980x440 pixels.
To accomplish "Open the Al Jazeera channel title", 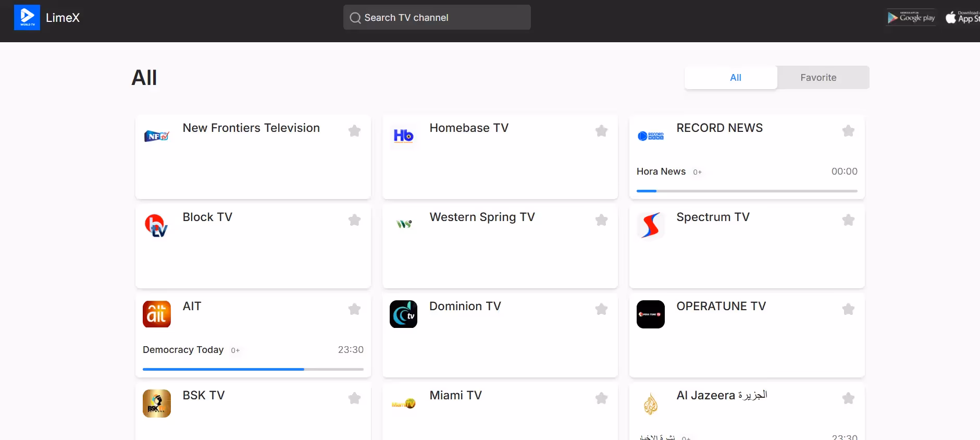I will point(722,395).
